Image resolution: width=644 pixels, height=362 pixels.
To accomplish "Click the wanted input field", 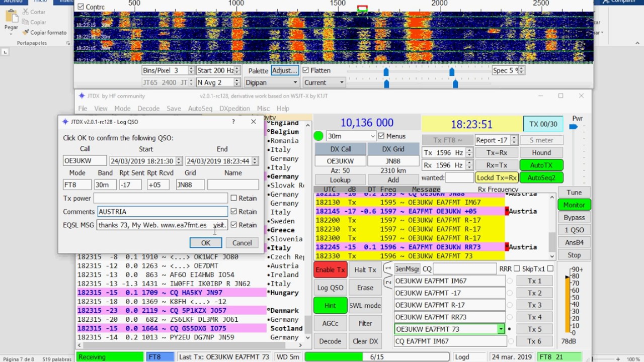I will (459, 177).
